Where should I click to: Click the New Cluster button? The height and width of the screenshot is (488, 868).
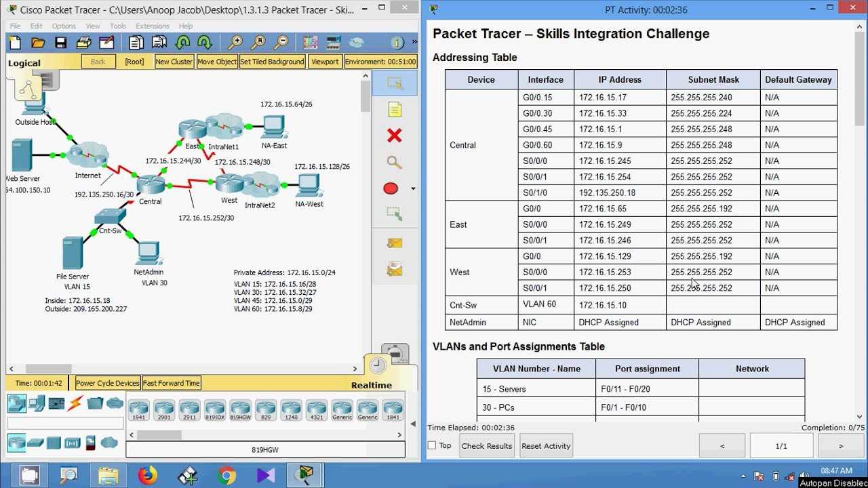[x=174, y=62]
